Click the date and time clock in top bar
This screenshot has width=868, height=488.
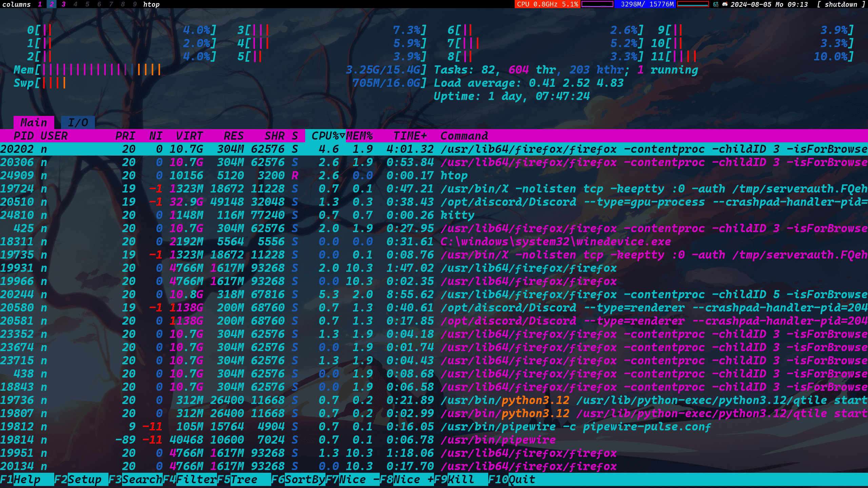(769, 4)
